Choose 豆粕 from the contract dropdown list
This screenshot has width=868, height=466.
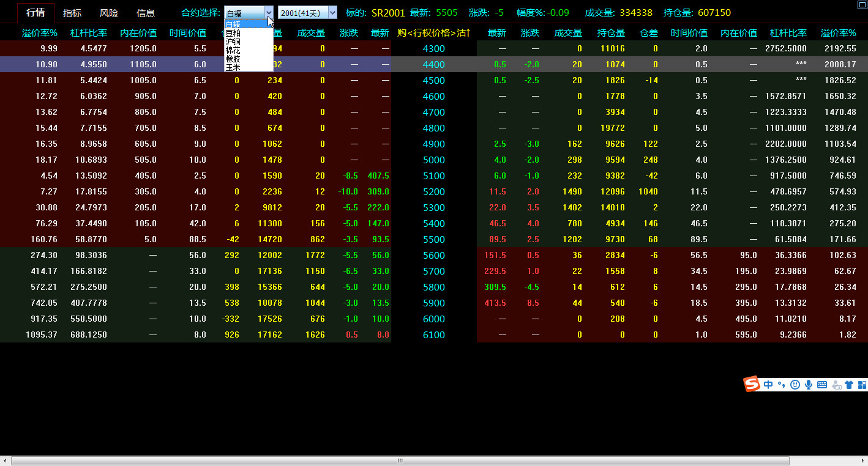tap(233, 33)
